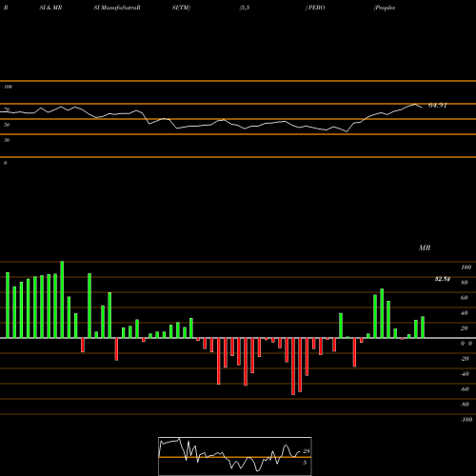This screenshot has height=476, width=476.
Task: Click the RSI axis '70' label
Action: (x=7, y=109)
